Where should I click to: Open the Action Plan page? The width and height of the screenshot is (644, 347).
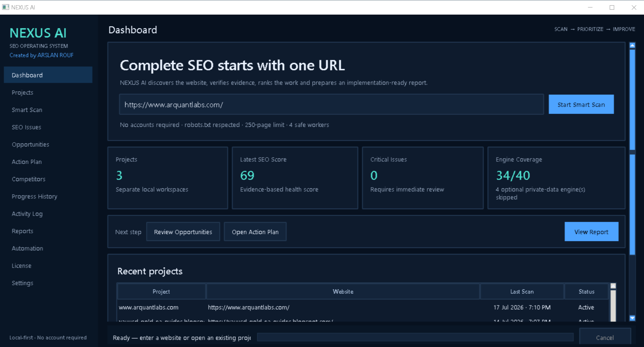48,162
